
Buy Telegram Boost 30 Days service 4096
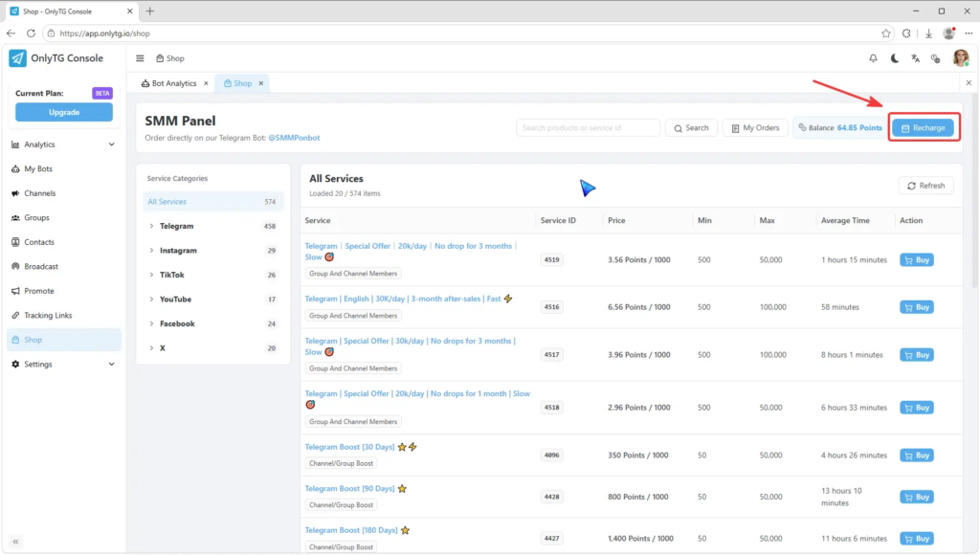[x=916, y=455]
